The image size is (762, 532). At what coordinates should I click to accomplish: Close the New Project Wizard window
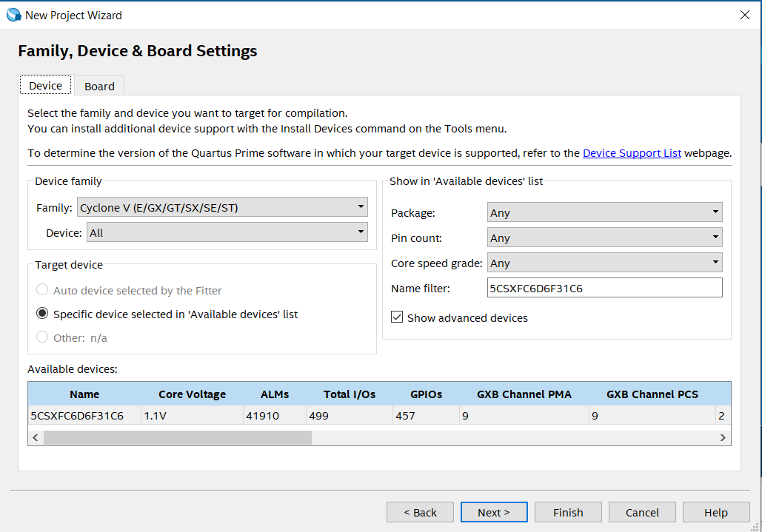tap(744, 15)
